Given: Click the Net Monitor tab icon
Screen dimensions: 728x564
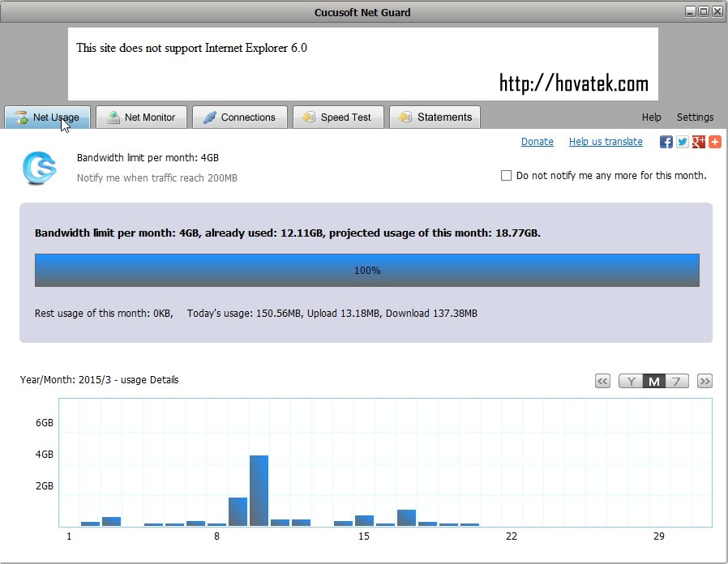Looking at the screenshot, I should (x=113, y=117).
